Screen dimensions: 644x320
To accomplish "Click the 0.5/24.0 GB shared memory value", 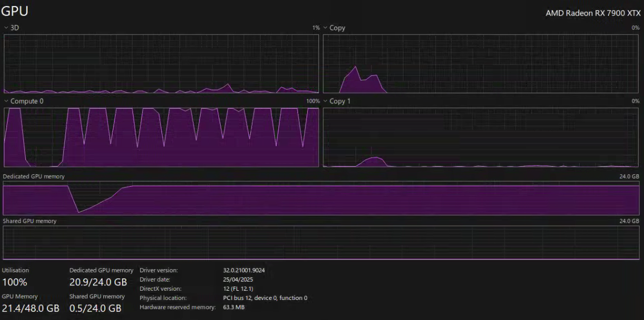I will 95,308.
